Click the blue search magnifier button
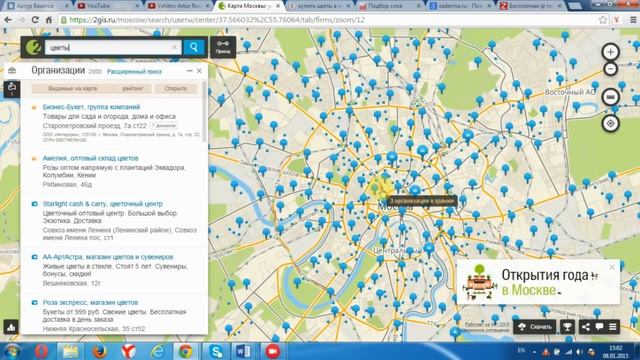Image resolution: width=640 pixels, height=360 pixels. 194,47
